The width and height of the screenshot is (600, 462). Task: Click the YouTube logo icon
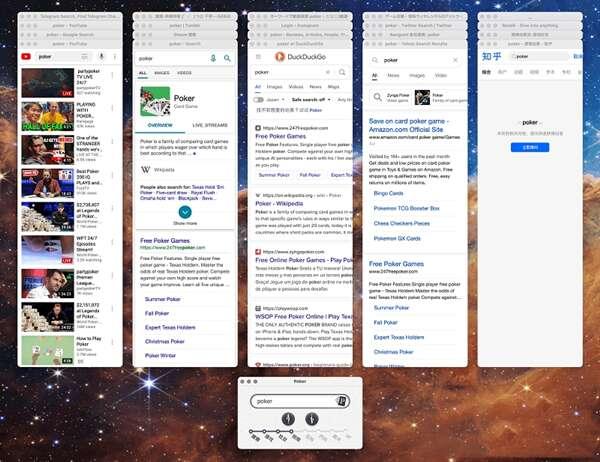[x=25, y=58]
